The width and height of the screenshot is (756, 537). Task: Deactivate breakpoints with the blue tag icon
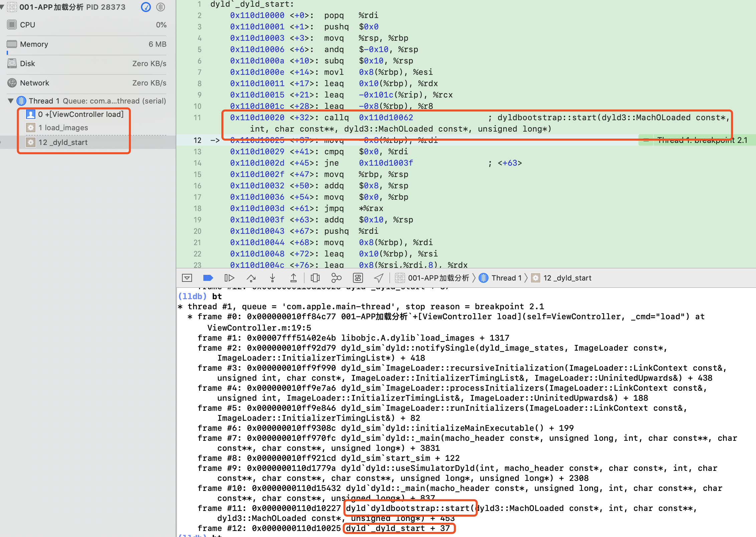(x=208, y=278)
